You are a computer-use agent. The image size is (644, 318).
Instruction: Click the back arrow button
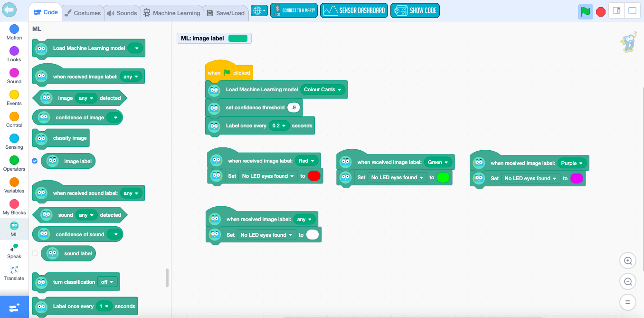tap(9, 10)
